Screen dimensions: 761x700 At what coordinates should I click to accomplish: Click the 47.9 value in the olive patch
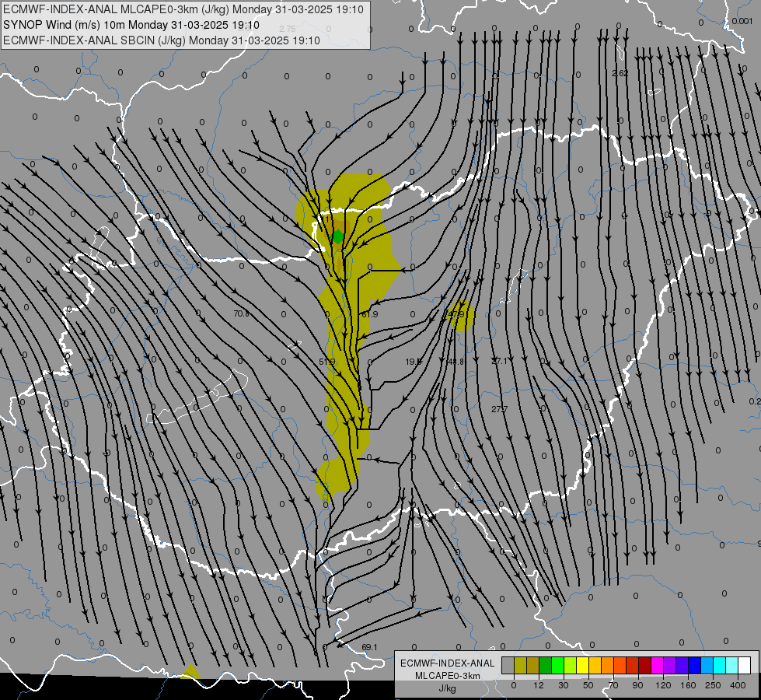456,314
